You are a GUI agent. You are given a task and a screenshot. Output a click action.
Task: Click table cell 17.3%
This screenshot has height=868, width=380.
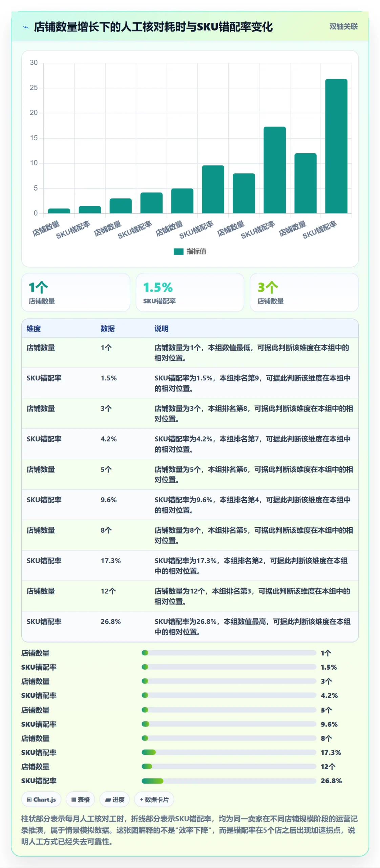[x=110, y=560]
